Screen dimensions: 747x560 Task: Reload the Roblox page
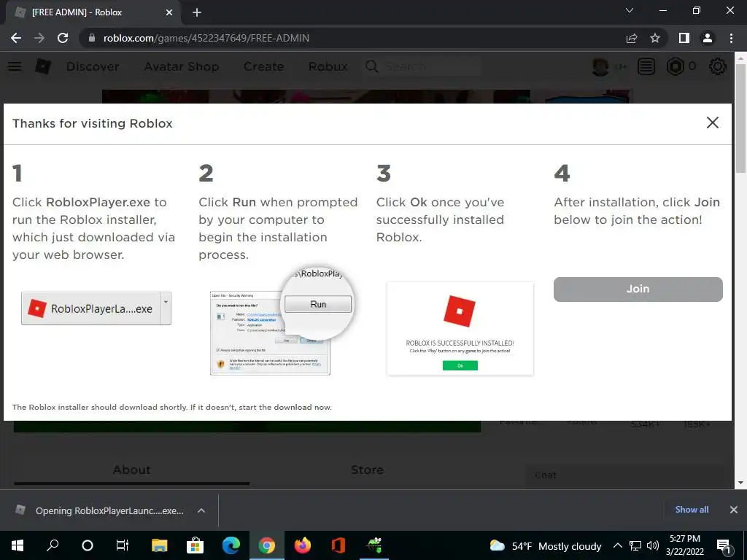tap(63, 38)
